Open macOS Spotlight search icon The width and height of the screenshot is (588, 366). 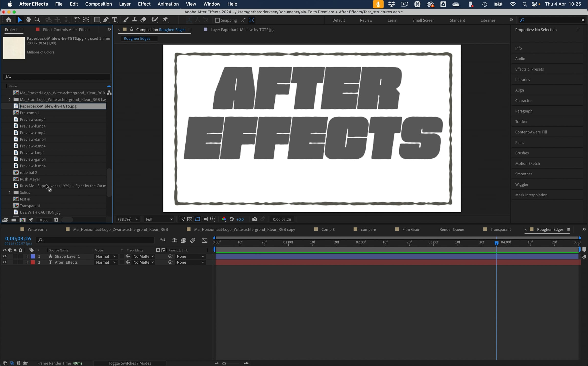[x=525, y=4]
